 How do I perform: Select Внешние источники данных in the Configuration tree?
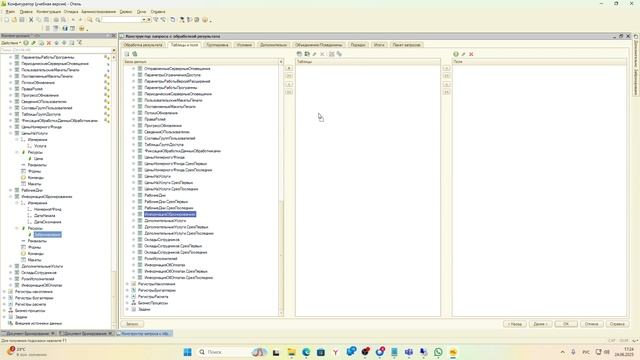tap(38, 323)
